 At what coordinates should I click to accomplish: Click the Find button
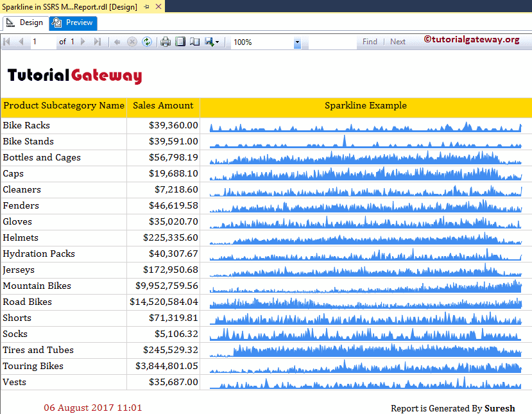(x=370, y=41)
